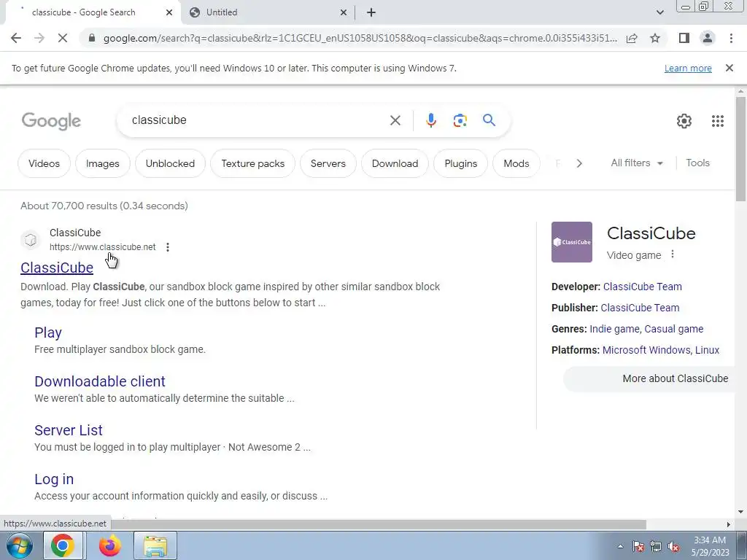This screenshot has width=747, height=560.
Task: Open the Chrome side panel icon
Action: (x=684, y=38)
